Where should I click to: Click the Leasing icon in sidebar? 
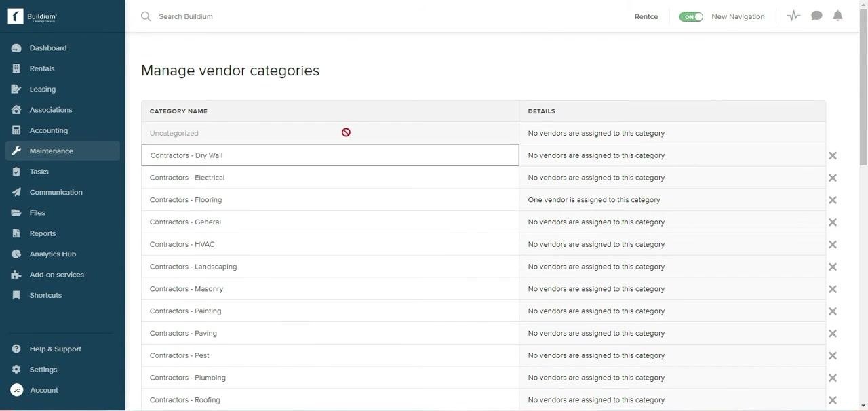[16, 89]
